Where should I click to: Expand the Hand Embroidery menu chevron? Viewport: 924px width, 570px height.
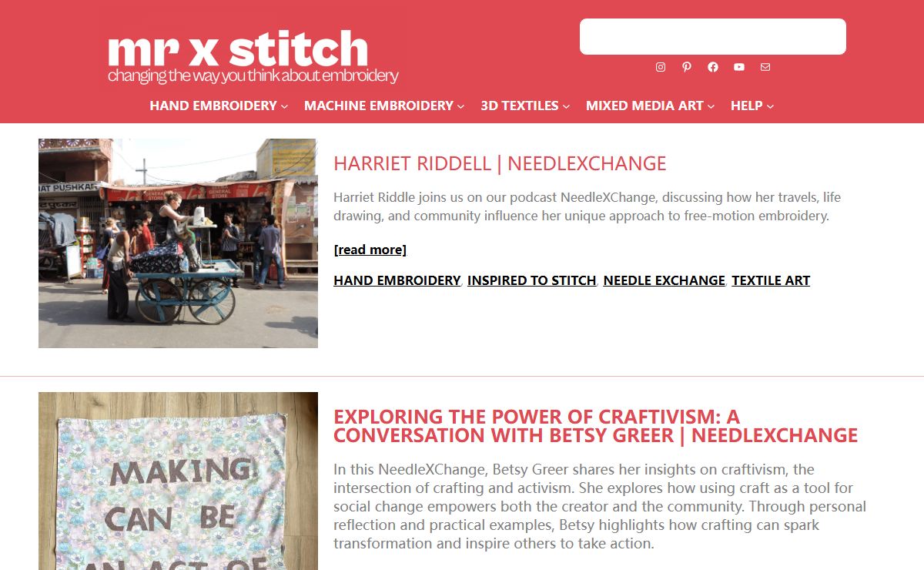(x=285, y=106)
